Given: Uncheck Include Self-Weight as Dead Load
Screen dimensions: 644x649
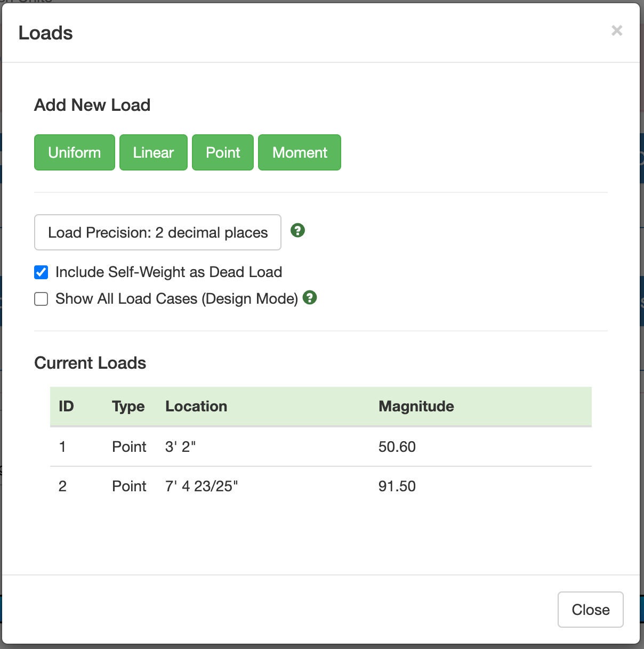Looking at the screenshot, I should click(41, 272).
